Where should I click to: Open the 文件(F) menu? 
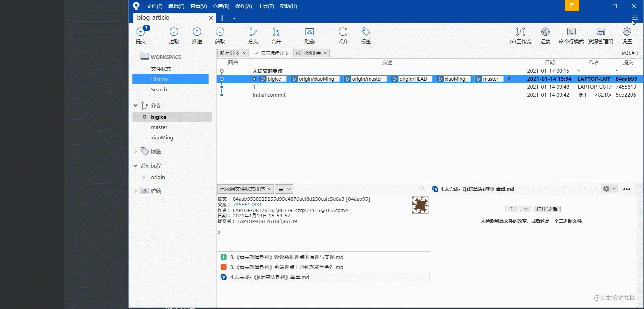(154, 6)
